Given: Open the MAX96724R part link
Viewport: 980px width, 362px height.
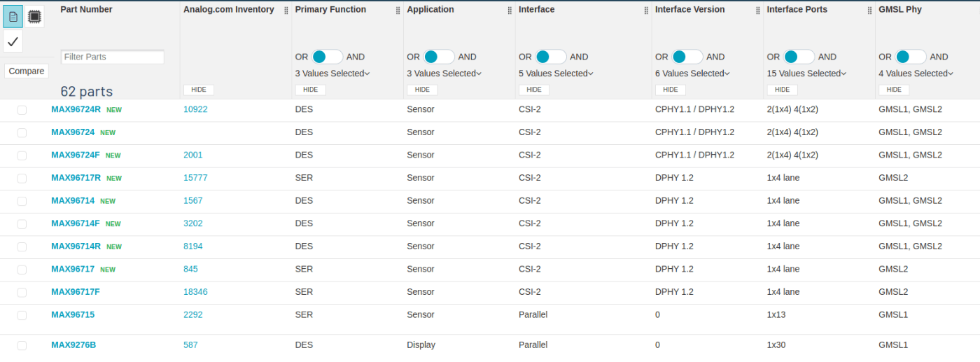Looking at the screenshot, I should [76, 109].
